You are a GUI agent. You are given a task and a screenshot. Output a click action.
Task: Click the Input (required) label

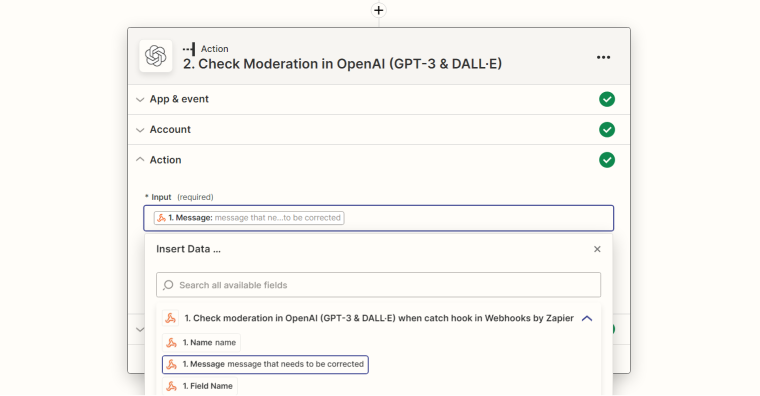[179, 197]
